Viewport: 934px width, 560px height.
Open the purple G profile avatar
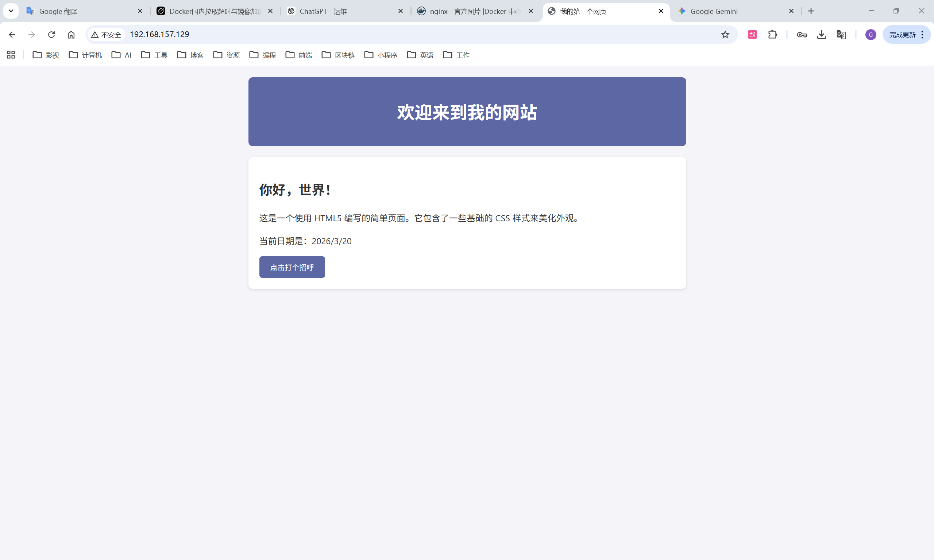[x=871, y=35]
